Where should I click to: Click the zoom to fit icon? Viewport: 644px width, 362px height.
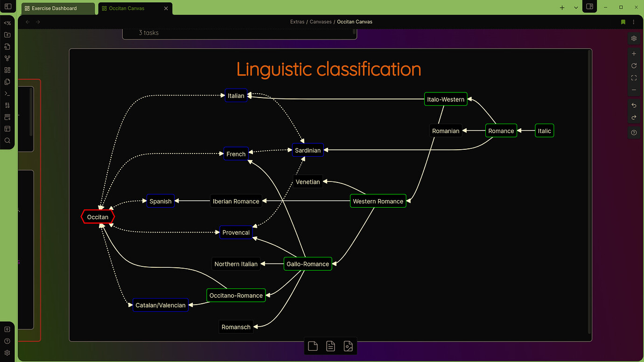(634, 78)
